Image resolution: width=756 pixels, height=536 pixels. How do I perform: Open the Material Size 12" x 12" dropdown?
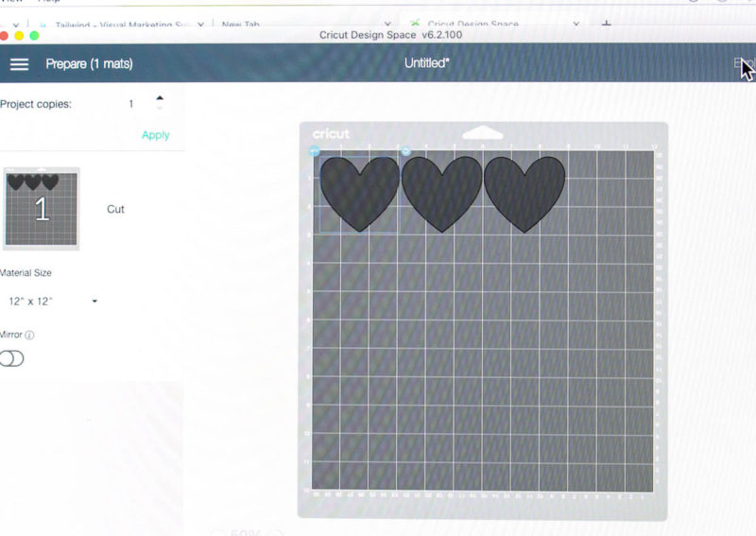52,301
